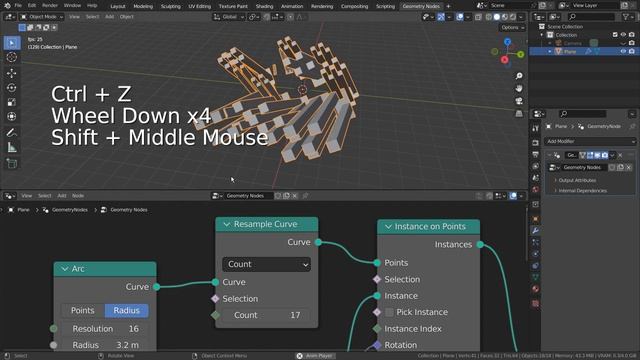This screenshot has height=360, width=640.
Task: Click the blue Z axis gizmo handle
Action: tap(507, 42)
